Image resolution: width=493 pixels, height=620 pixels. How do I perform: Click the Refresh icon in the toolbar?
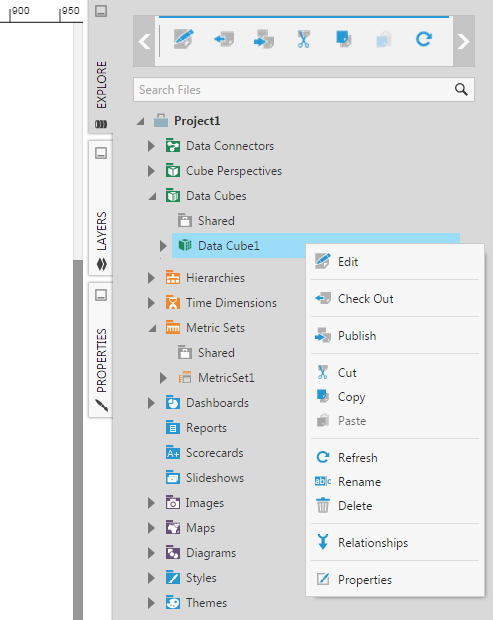(x=423, y=39)
